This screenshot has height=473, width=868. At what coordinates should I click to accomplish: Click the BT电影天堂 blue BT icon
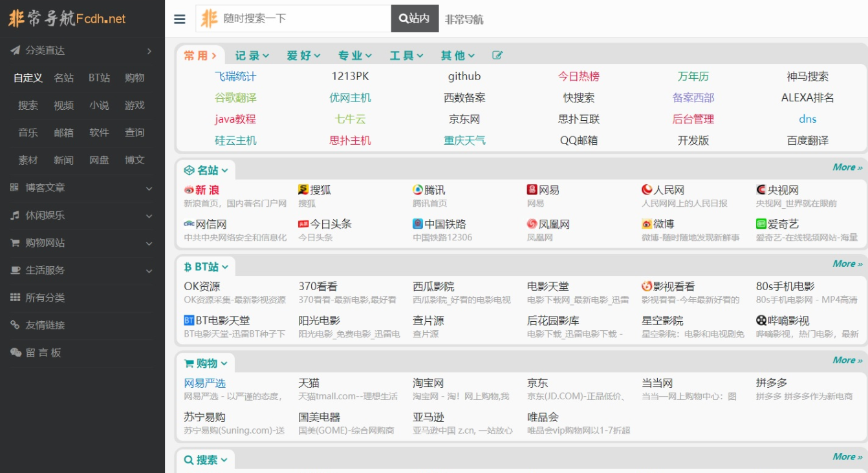189,320
